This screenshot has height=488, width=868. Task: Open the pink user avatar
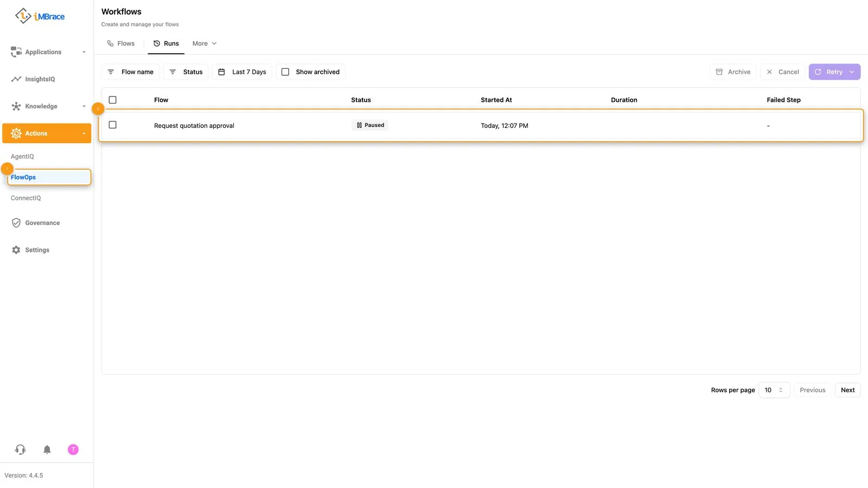click(x=73, y=450)
